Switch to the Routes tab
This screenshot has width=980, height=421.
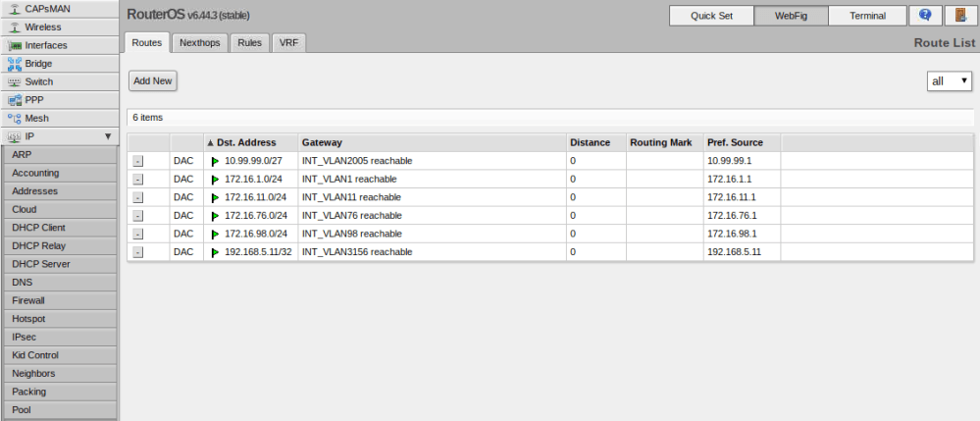point(147,43)
